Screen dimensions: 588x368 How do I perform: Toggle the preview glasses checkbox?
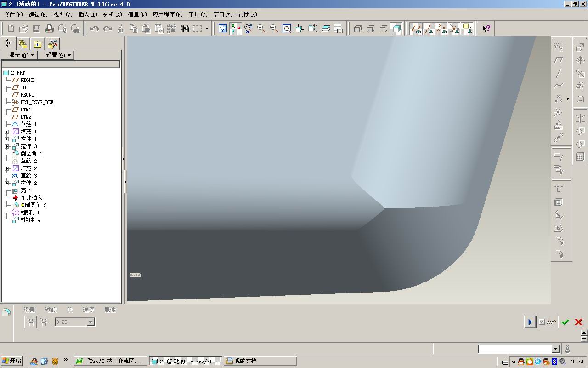[x=547, y=322]
